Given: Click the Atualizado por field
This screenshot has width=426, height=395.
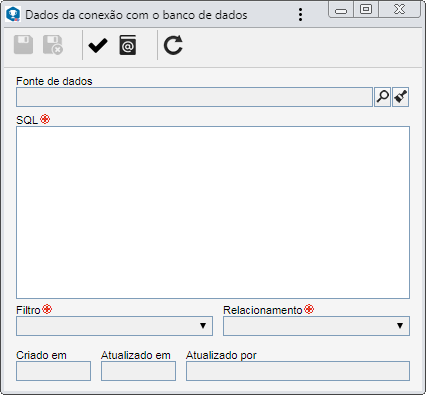Looking at the screenshot, I should click(x=298, y=371).
